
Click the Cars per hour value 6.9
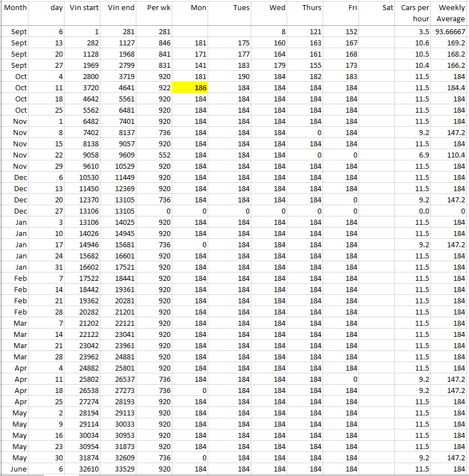[415, 155]
